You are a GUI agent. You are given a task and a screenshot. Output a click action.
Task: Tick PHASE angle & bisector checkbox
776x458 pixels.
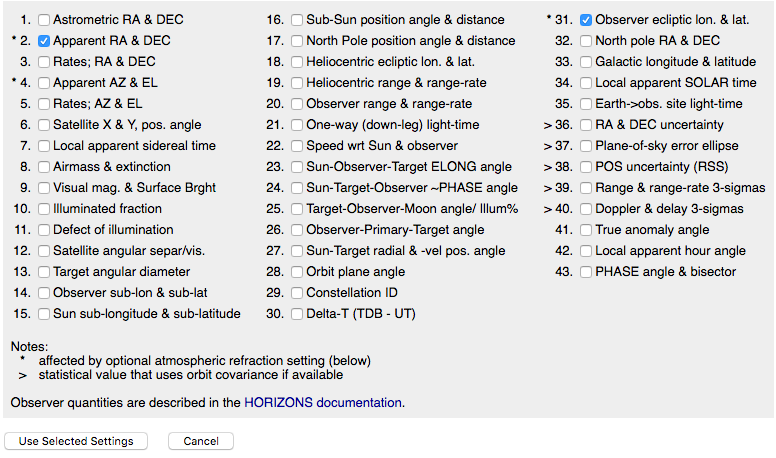click(x=586, y=272)
